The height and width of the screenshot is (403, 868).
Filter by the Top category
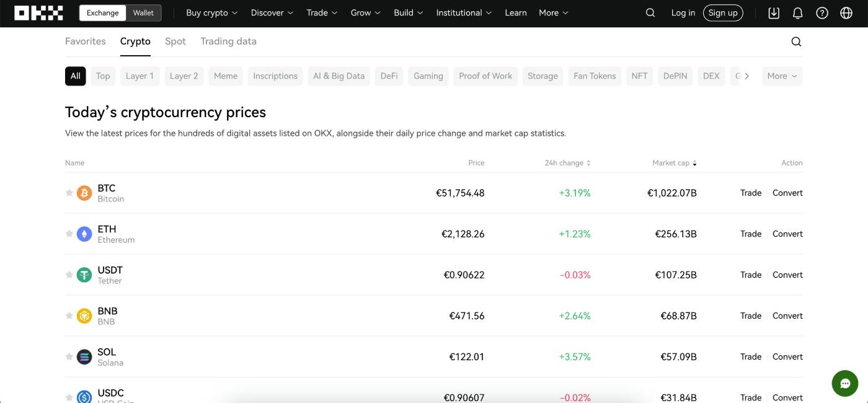(103, 76)
